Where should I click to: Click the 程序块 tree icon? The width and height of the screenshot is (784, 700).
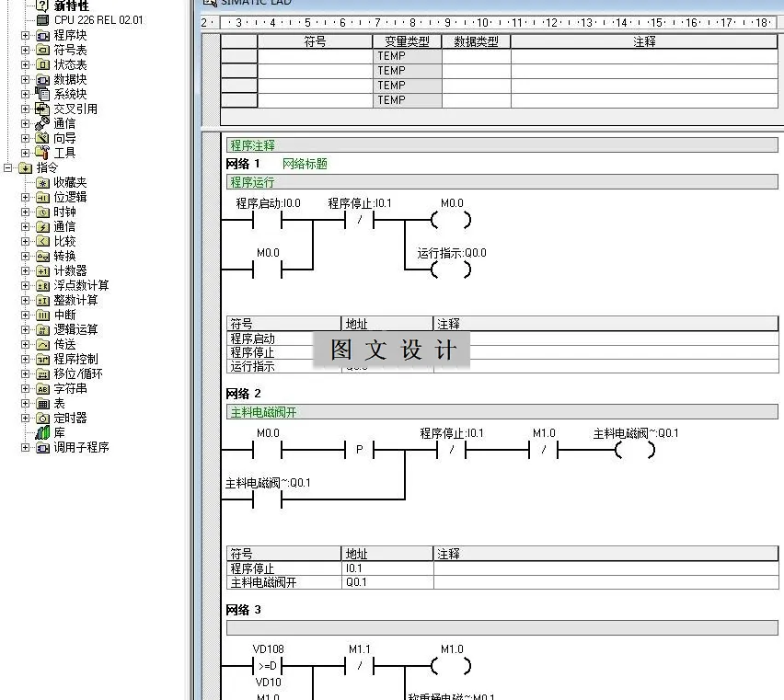click(42, 36)
